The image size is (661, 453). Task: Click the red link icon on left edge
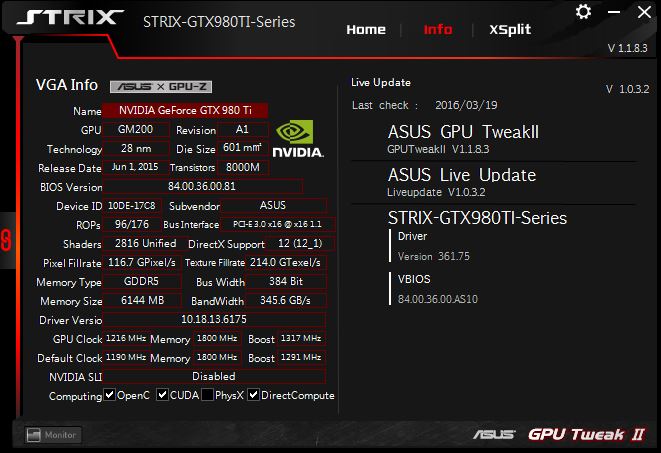(x=5, y=239)
